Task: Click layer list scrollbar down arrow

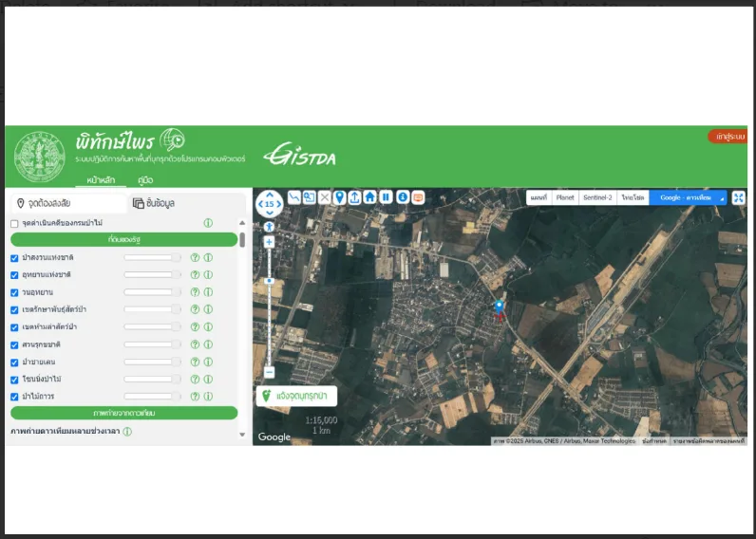Action: (242, 435)
